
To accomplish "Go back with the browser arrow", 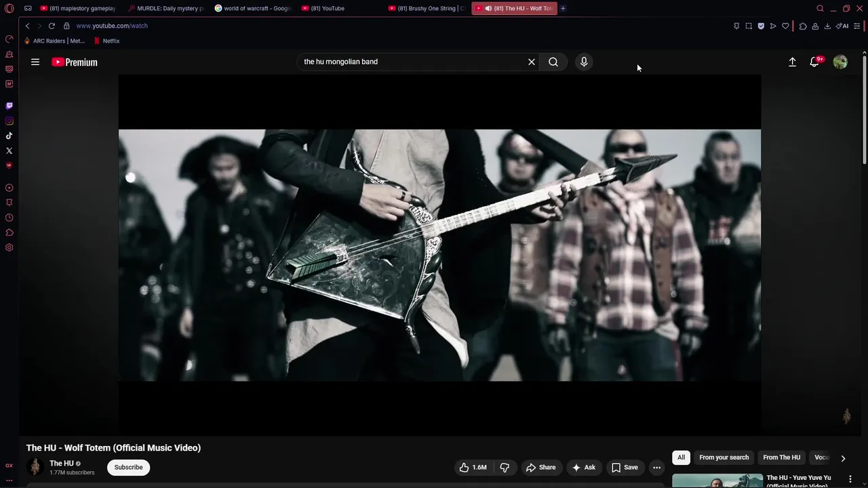I will (27, 26).
